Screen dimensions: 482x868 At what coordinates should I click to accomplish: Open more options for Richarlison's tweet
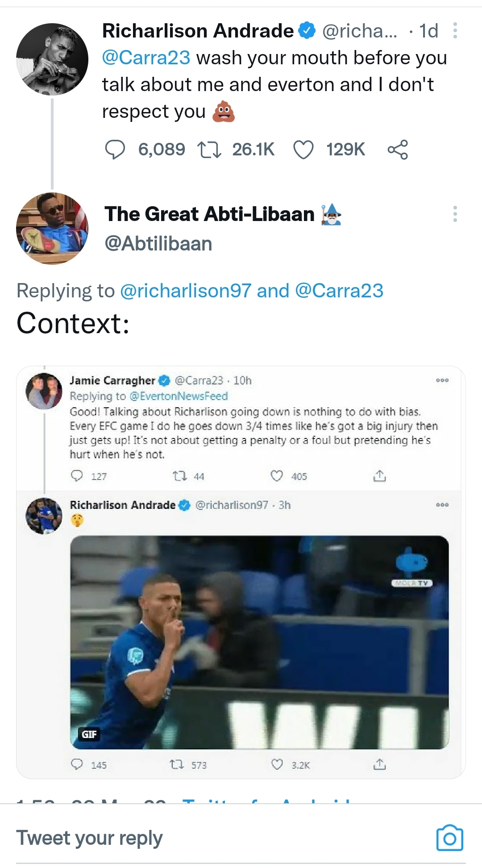tap(455, 31)
